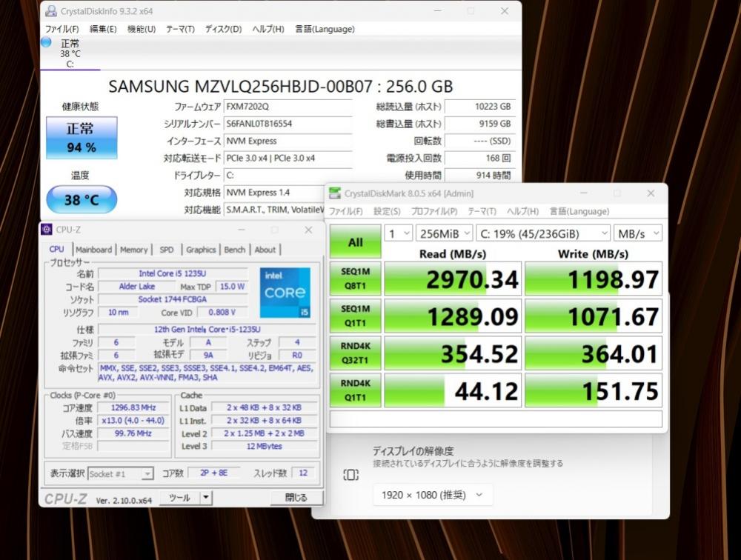Run the SEQ1M Q1T1 benchmark

pos(356,316)
